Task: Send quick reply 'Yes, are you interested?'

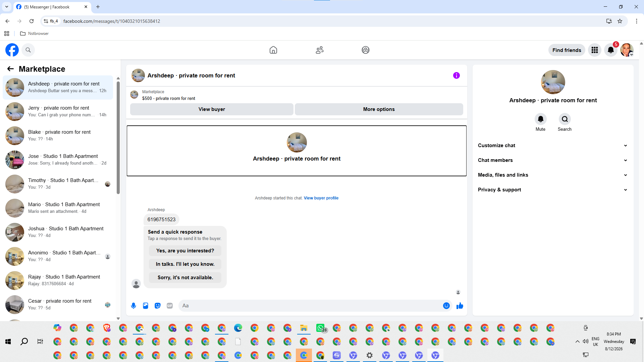Action: (185, 251)
